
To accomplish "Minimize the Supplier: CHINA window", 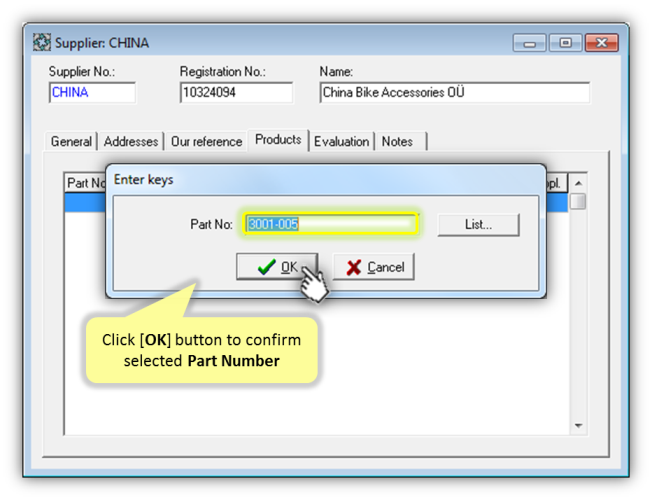I will [x=531, y=43].
